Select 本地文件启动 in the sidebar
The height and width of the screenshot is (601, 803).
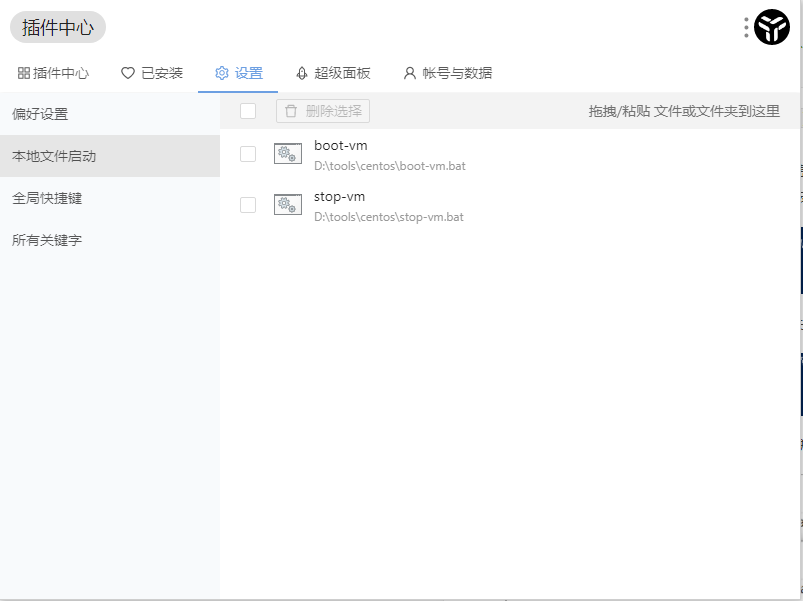(110, 156)
